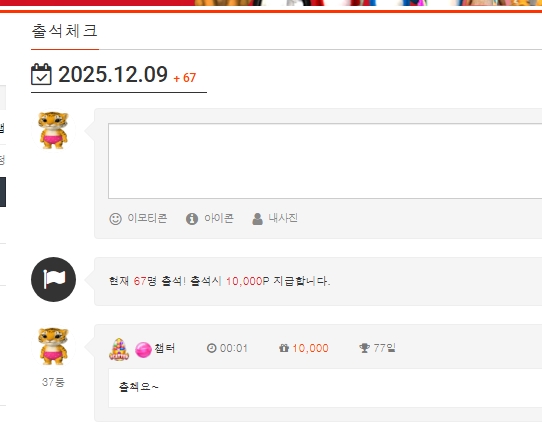This screenshot has width=542, height=423.
Task: Click the 2025.12.09 date heading
Action: (x=113, y=74)
